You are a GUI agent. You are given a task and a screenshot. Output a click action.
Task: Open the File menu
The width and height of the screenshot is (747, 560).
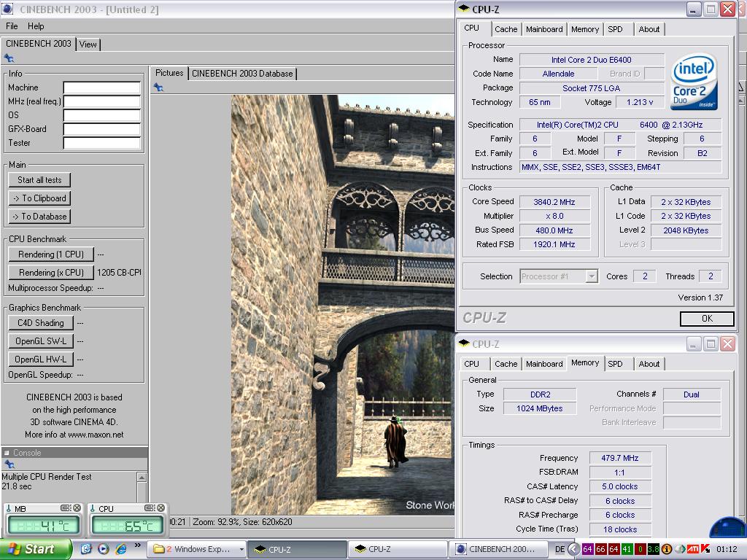(x=12, y=26)
